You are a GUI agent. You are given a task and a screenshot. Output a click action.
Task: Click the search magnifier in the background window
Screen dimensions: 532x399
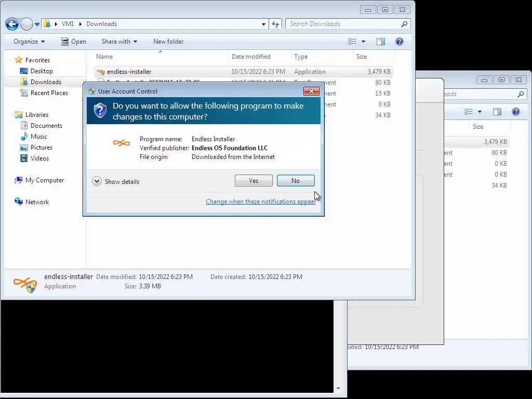coord(521,94)
